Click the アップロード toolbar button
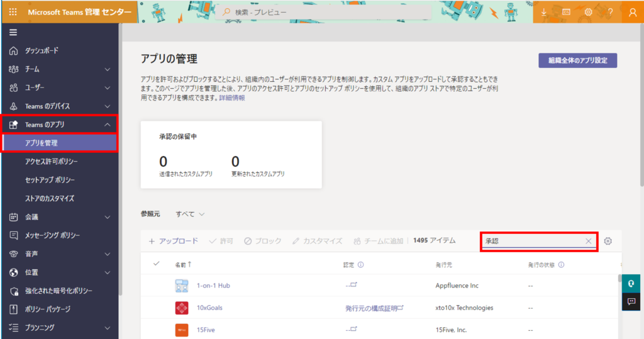644x339 pixels. 173,241
